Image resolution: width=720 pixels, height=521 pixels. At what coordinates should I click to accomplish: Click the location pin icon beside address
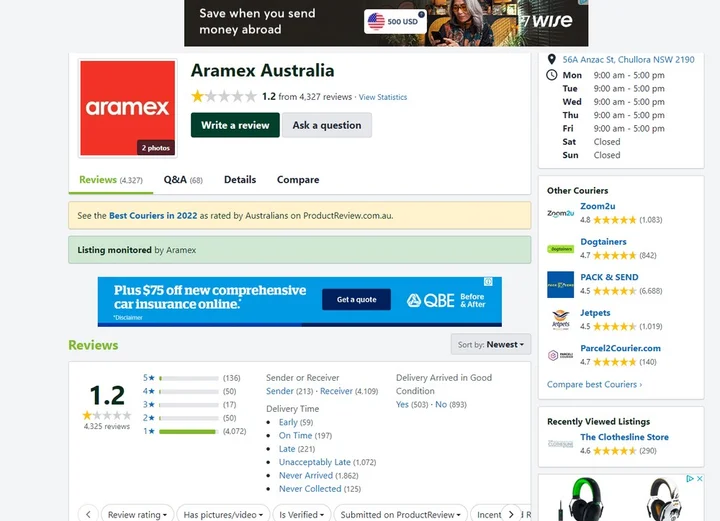click(x=552, y=60)
